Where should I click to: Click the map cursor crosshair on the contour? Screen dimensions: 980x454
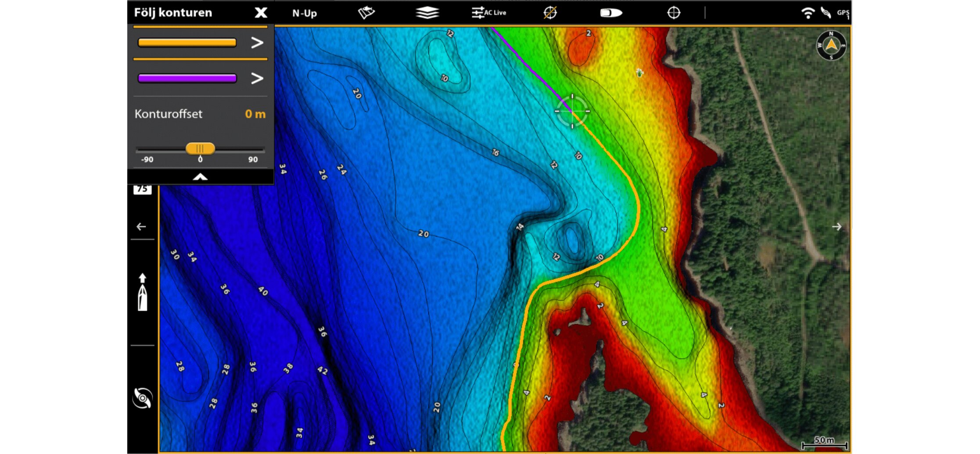coord(572,111)
